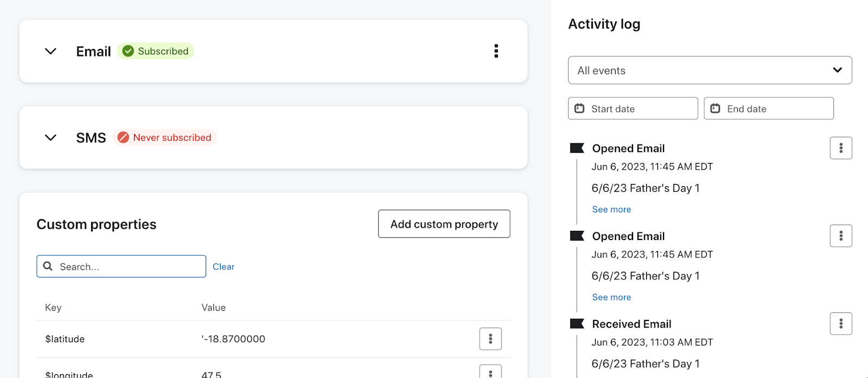Viewport: 868px width, 378px height.
Task: Click flag icon of Received Email event
Action: [x=577, y=324]
